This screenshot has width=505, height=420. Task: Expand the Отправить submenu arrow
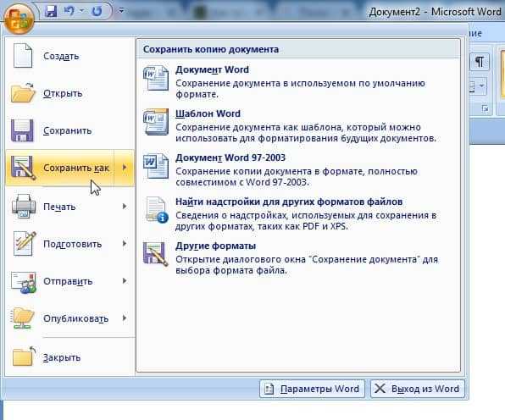125,281
